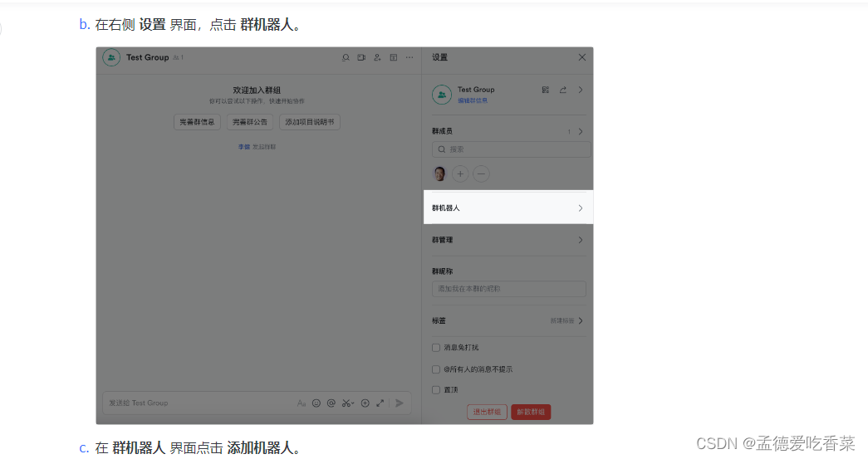Screen dimensions: 868x459
Task: Click the @ mention icon
Action: [331, 403]
